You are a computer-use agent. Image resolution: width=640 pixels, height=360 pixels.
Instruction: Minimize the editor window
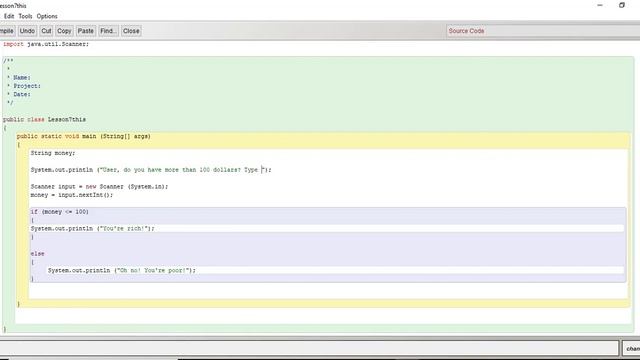[x=600, y=5]
